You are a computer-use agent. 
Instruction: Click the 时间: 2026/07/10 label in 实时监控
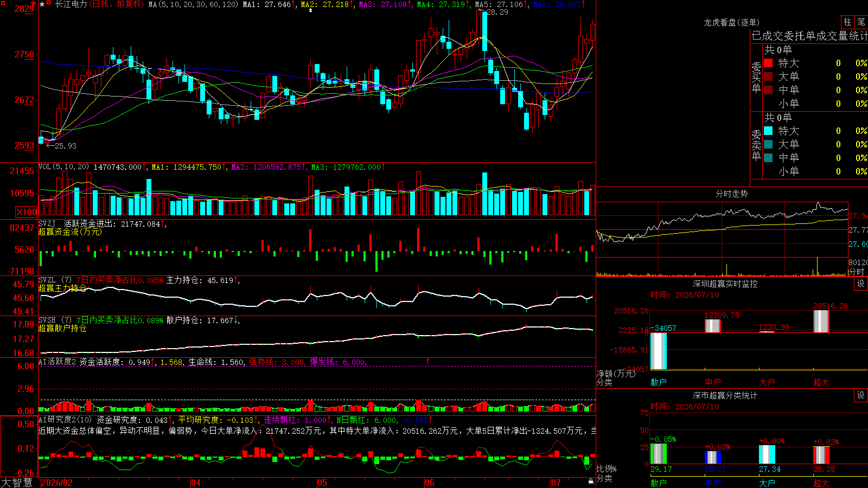[685, 295]
